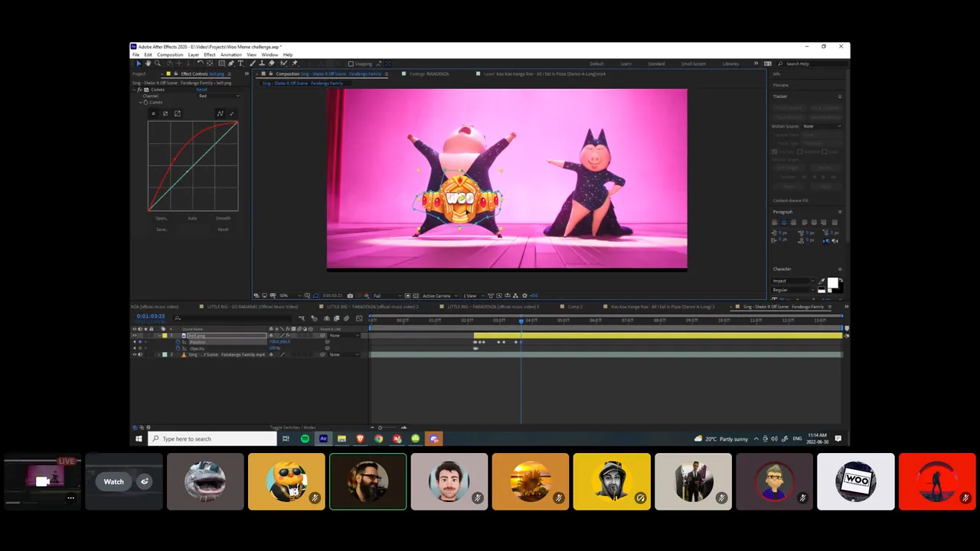Open Spotify from the Windows taskbar
980x551 pixels.
(x=305, y=439)
